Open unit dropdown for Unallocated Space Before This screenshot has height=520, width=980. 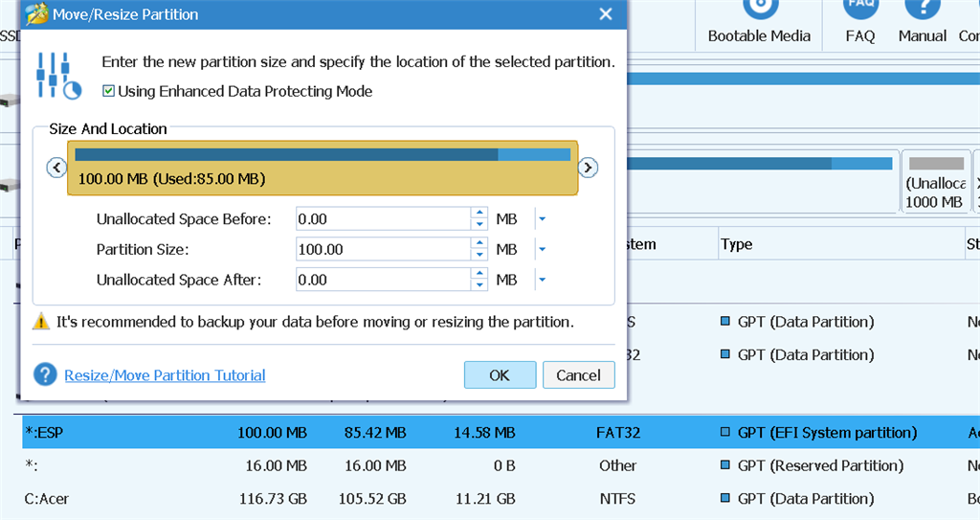point(542,219)
